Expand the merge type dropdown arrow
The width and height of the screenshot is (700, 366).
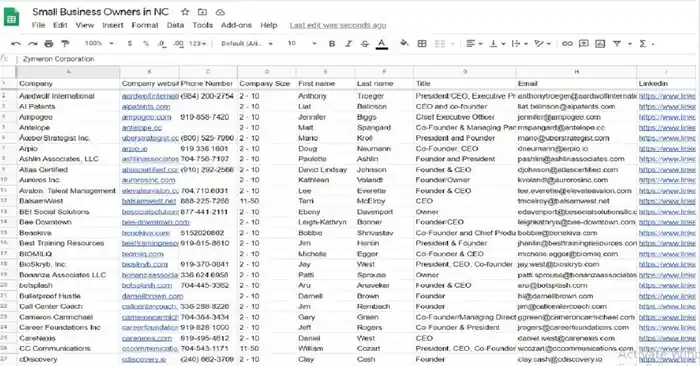[x=452, y=44]
